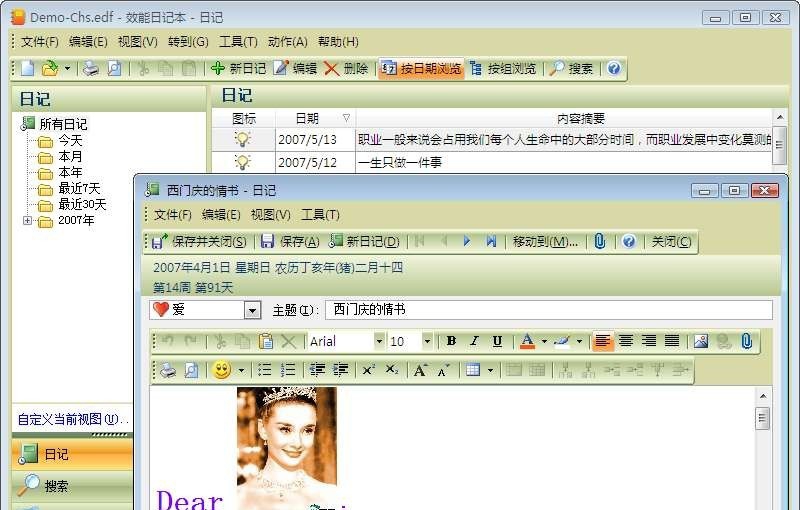Go to next diary entry arrow

coord(466,241)
